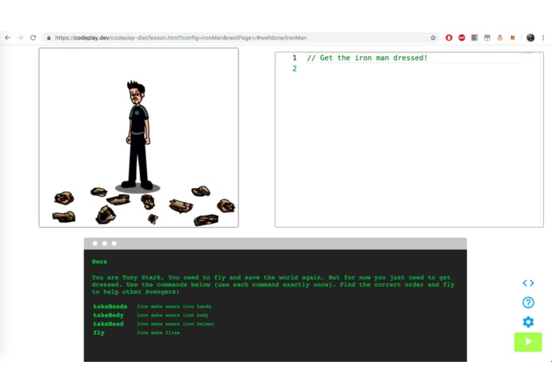Click the code brackets icon

point(528,283)
